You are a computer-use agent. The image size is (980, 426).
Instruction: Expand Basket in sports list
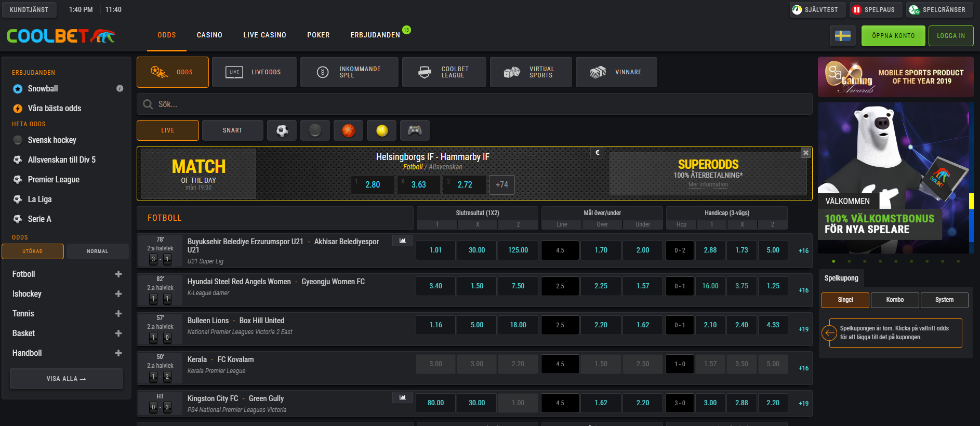118,333
